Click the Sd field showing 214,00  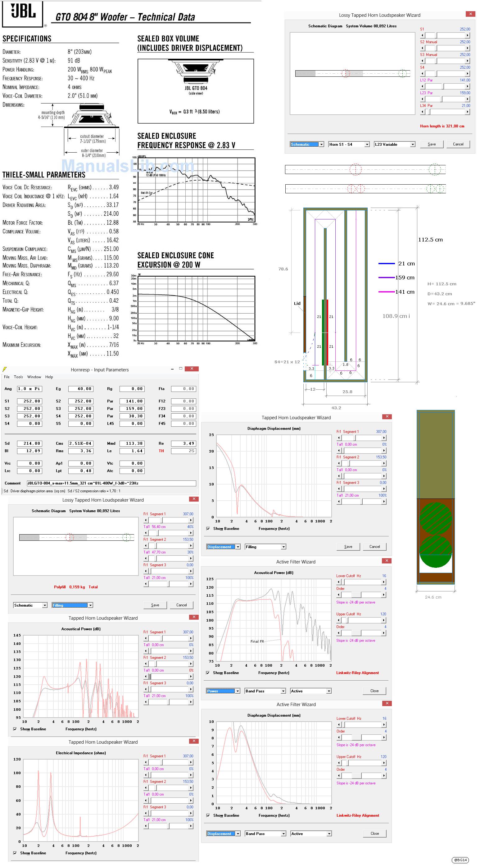29,444
